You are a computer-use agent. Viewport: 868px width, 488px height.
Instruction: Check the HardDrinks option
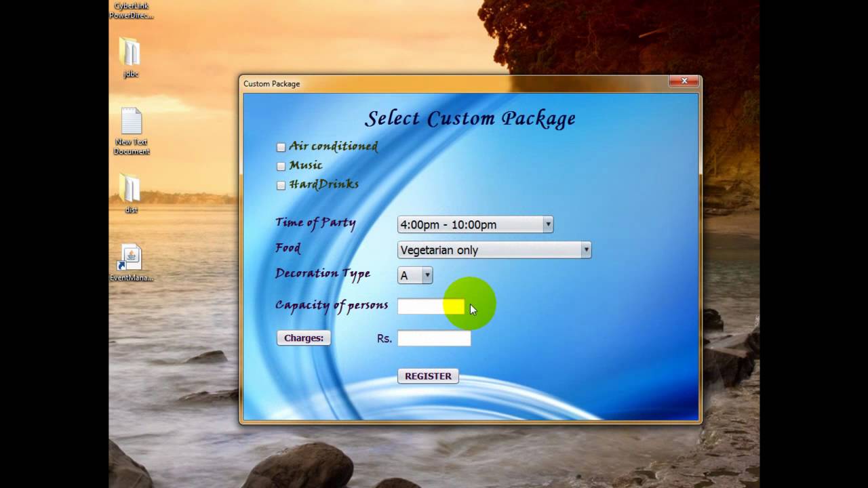click(281, 185)
